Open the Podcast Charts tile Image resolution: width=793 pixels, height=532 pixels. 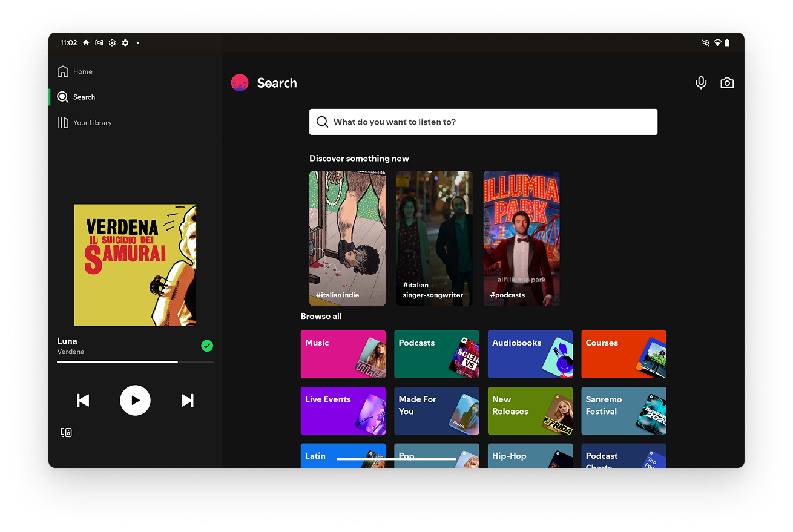(x=624, y=455)
